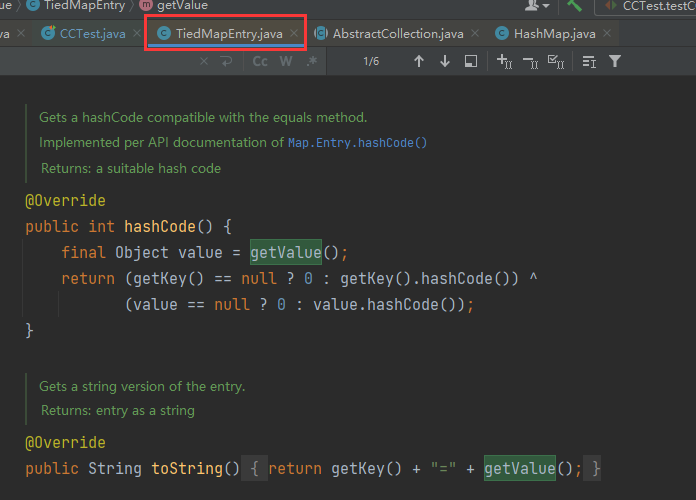The width and height of the screenshot is (696, 500).
Task: Toggle Regex (.*) search option
Action: (x=312, y=61)
